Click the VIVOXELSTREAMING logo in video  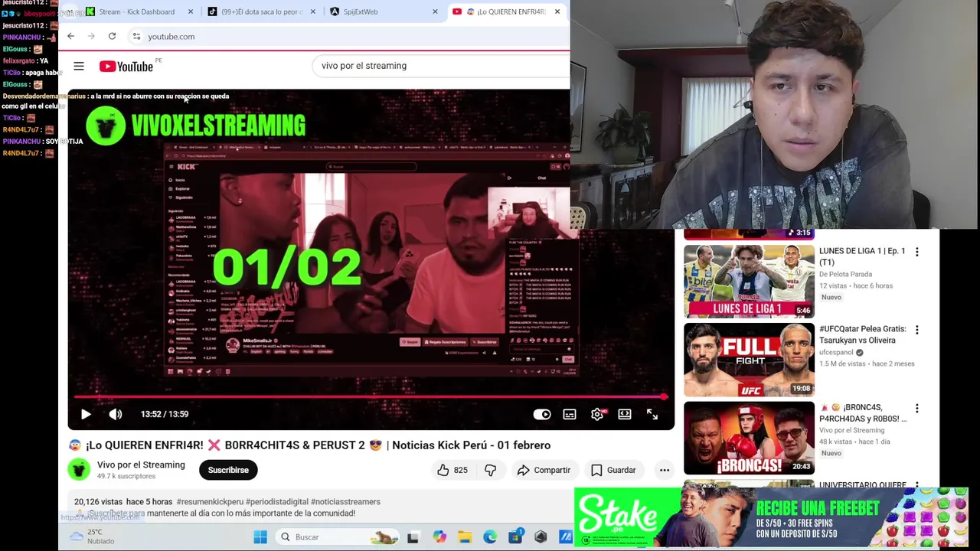tap(196, 126)
